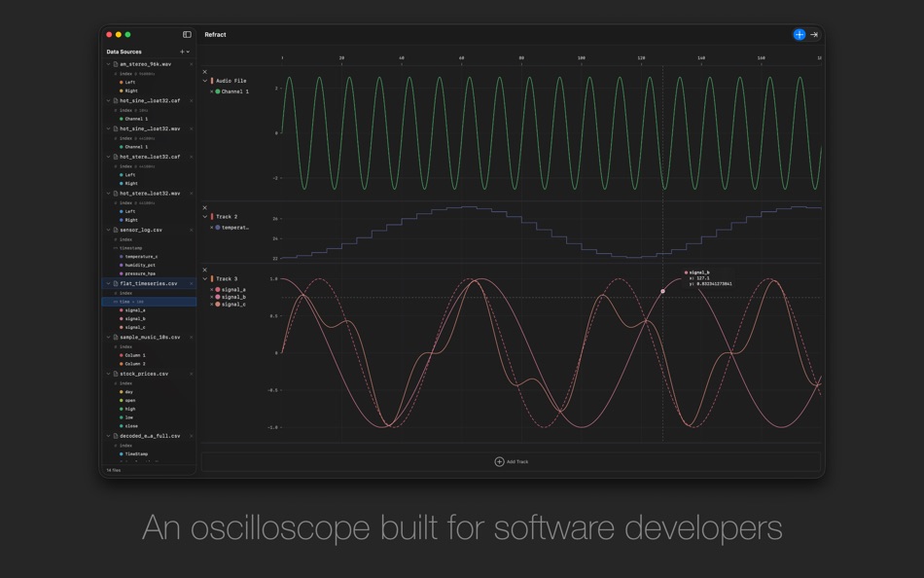Select signal_b under flat_timeseries.csv in sidebar
The image size is (924, 578).
point(135,318)
